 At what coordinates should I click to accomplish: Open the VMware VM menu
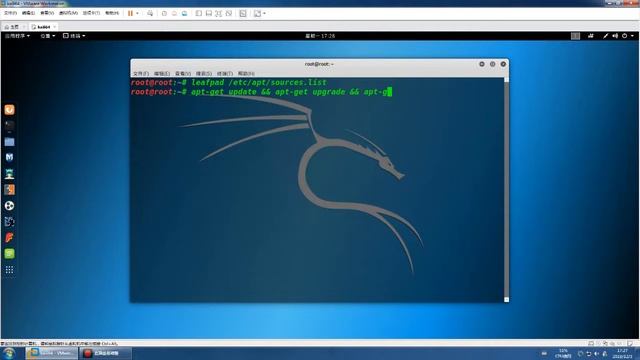click(x=68, y=13)
